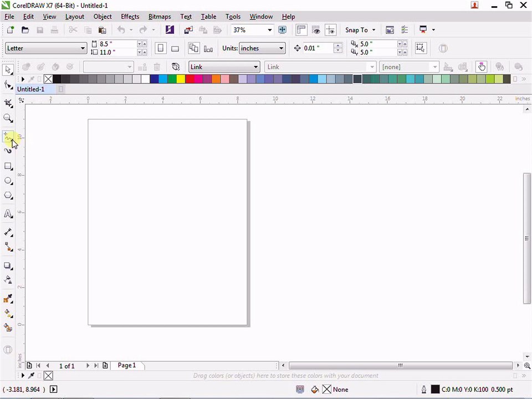Increase the nudge distance stepper
The image size is (532, 399).
(337, 45)
